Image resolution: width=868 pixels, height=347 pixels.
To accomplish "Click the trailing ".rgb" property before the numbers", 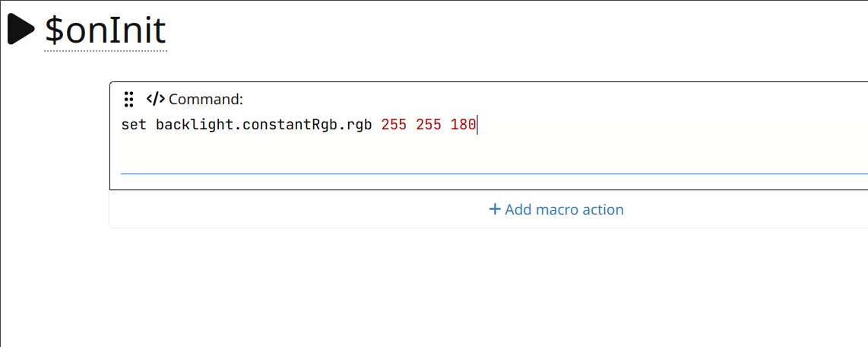I will pos(355,125).
